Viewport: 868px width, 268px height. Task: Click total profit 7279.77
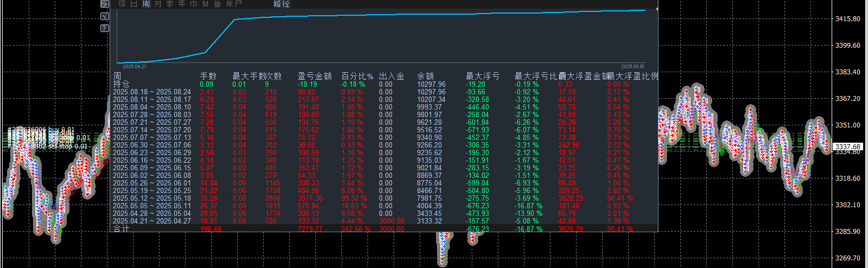(310, 229)
